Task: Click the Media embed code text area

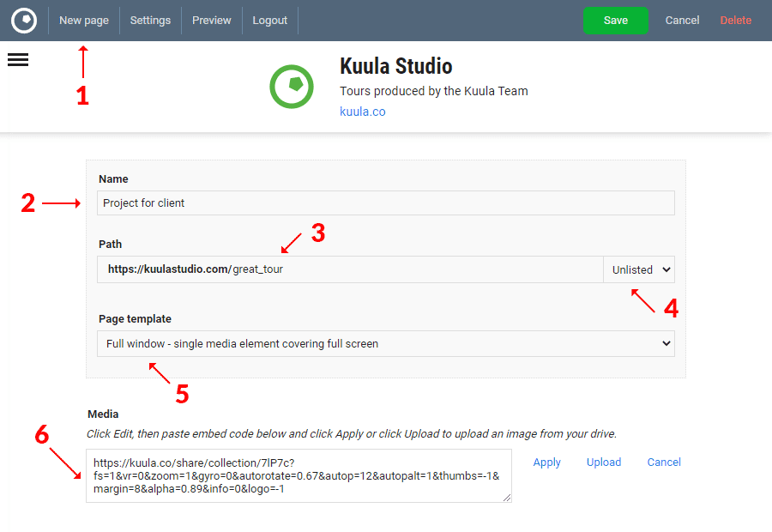Action: [x=299, y=475]
